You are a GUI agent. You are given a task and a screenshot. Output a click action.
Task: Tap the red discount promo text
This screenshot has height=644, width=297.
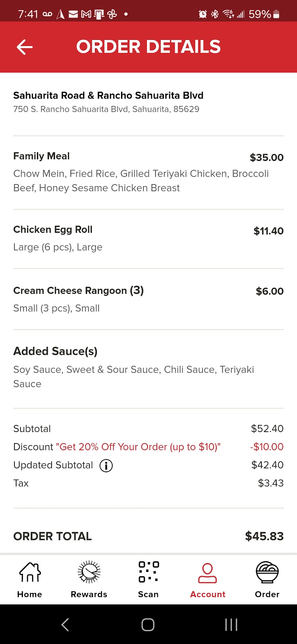[138, 447]
